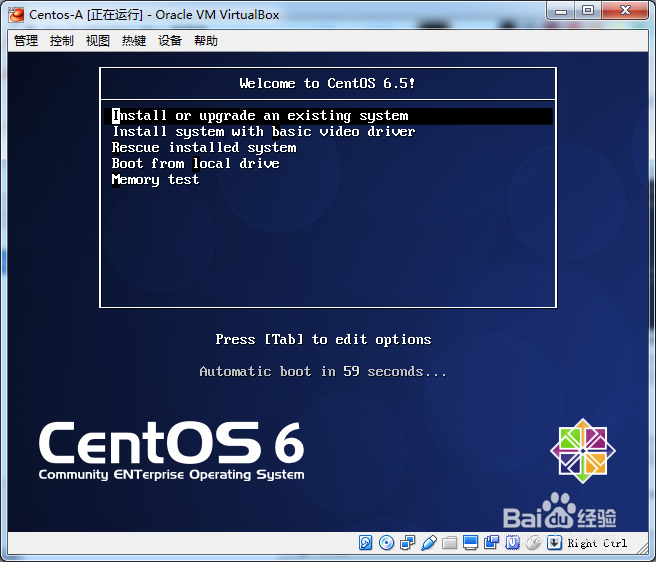Close the Centos-A VirtualBox window

click(625, 11)
